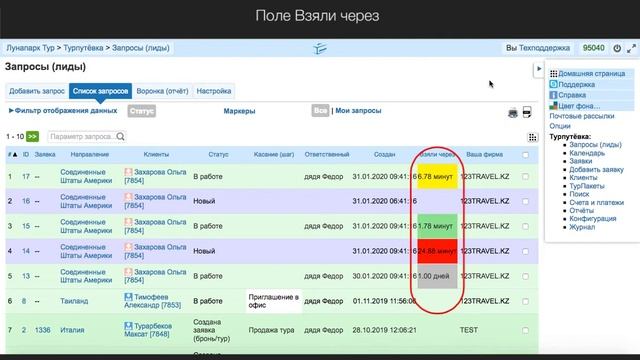Click the Домашняя страница grid icon
This screenshot has width=640, height=360.
(x=553, y=74)
